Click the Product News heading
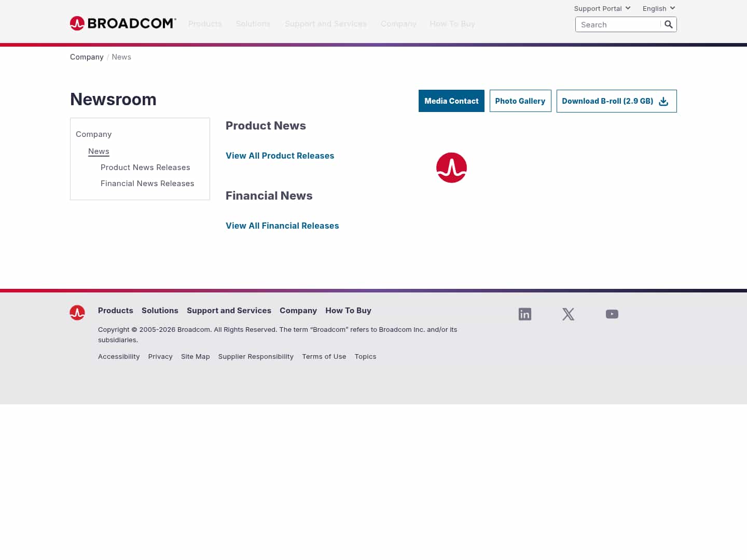Image resolution: width=747 pixels, height=560 pixels. coord(266,125)
